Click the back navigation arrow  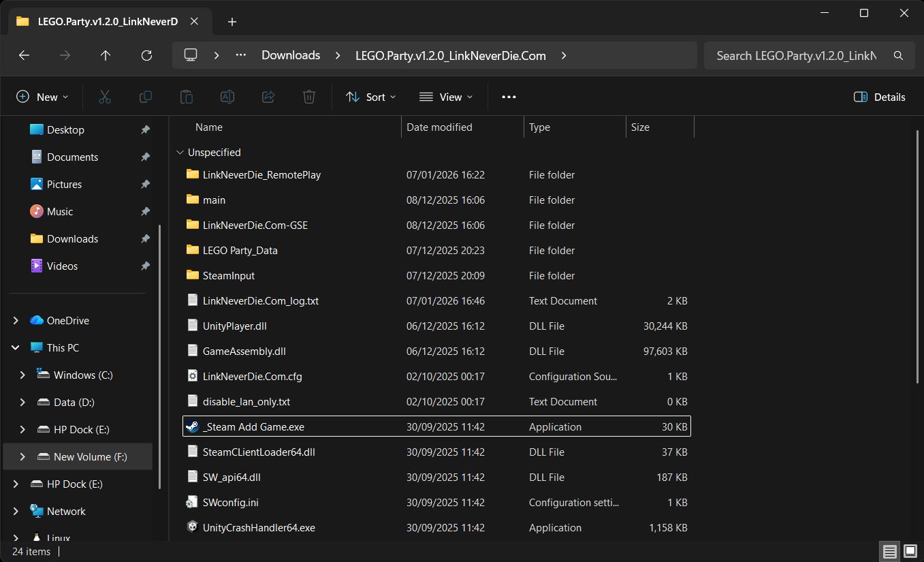[25, 56]
